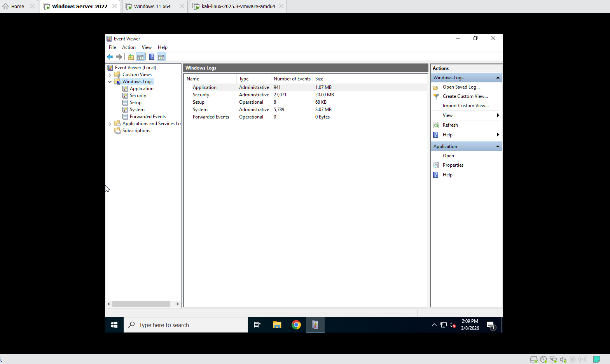Screen dimensions: 610x364
Task: Click the console tree horizontal scrollbar
Action: [141, 304]
